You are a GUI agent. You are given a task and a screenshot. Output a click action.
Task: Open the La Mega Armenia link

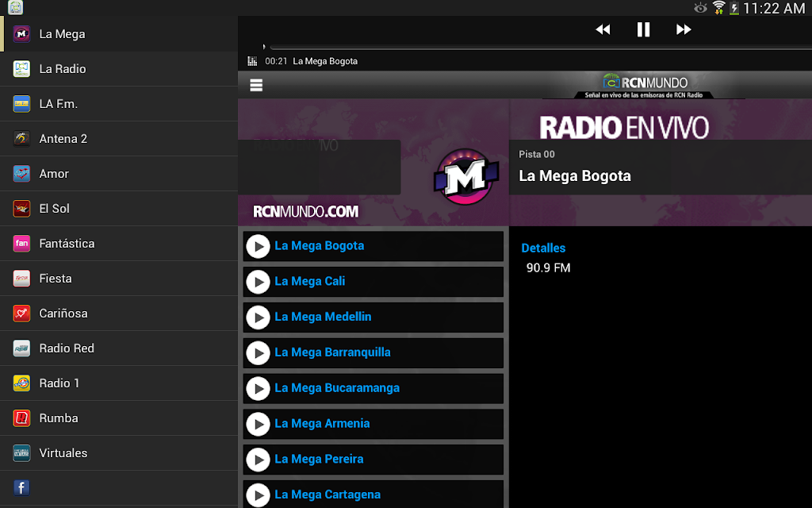click(322, 424)
